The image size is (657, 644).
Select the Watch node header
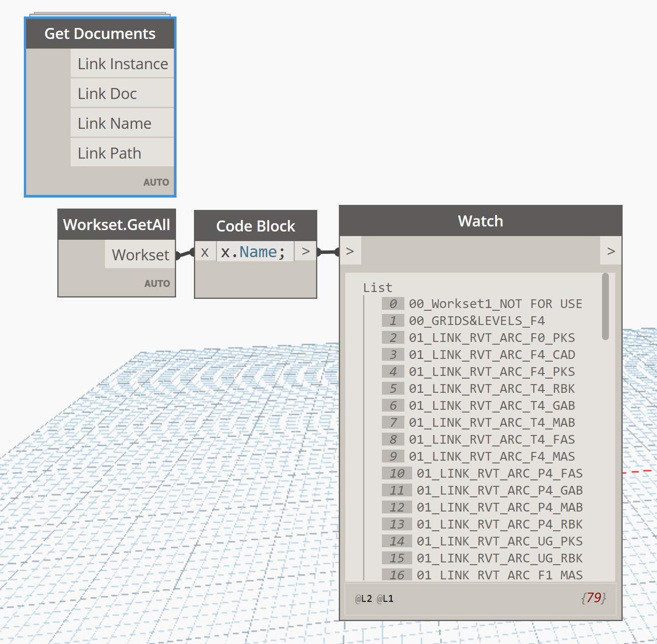480,221
